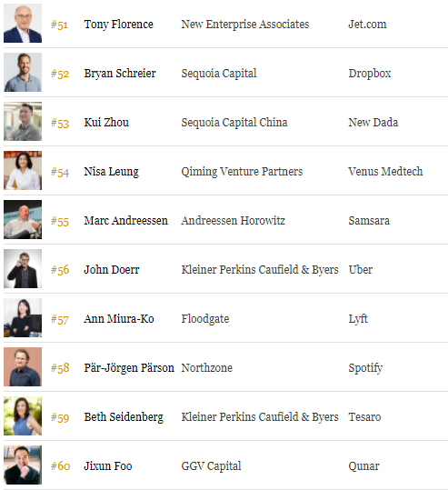Select Kui Zhou's portrait image
Screen dimensions: 448x490
pos(23,121)
